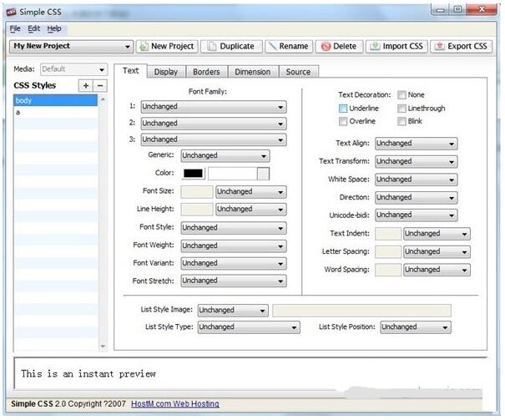Click CSS Styles list scroll up arrow

click(103, 99)
